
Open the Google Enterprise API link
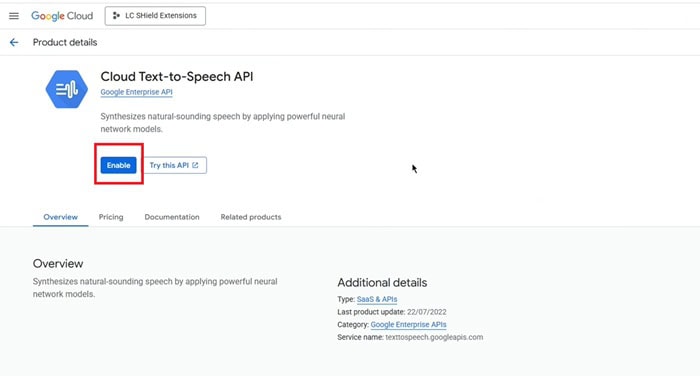coord(136,92)
